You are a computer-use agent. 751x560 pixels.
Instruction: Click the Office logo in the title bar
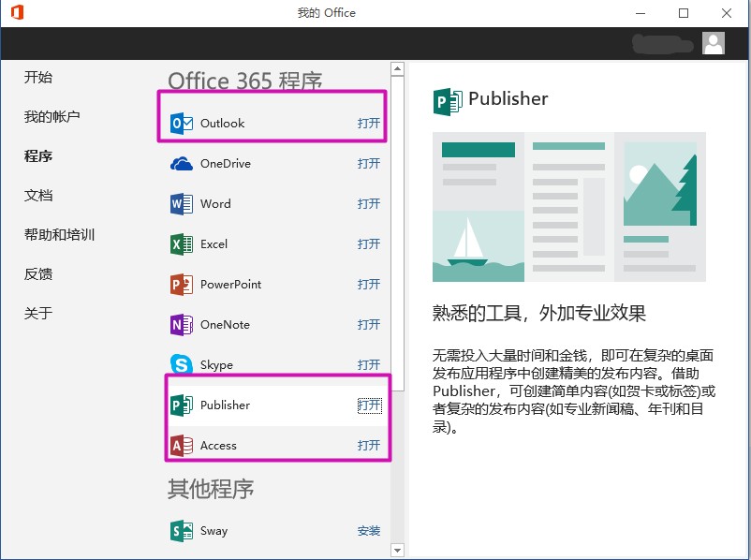point(17,12)
